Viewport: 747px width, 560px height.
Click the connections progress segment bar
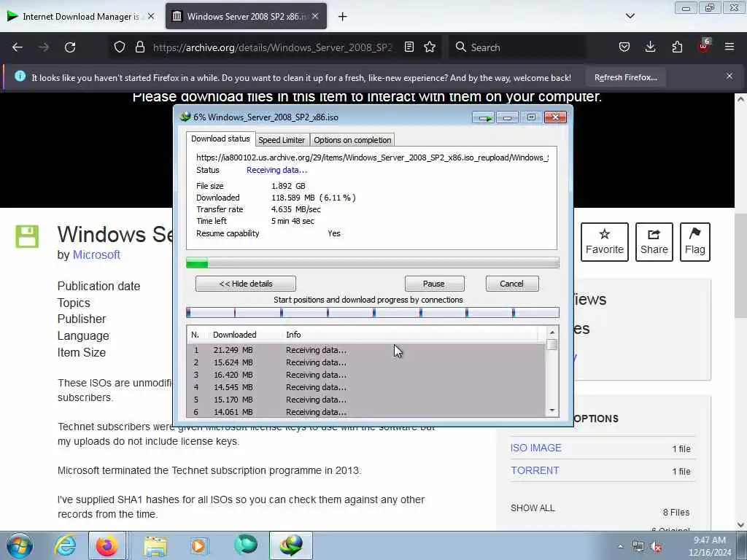click(x=373, y=312)
